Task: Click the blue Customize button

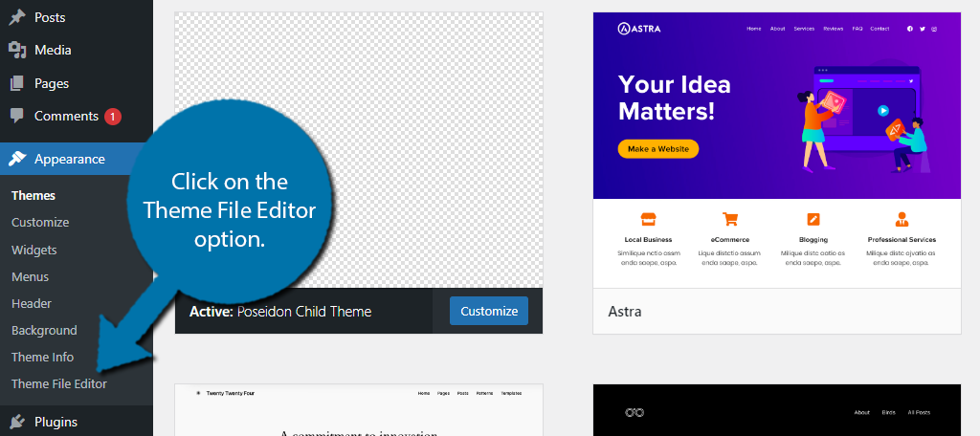Action: pyautogui.click(x=489, y=311)
